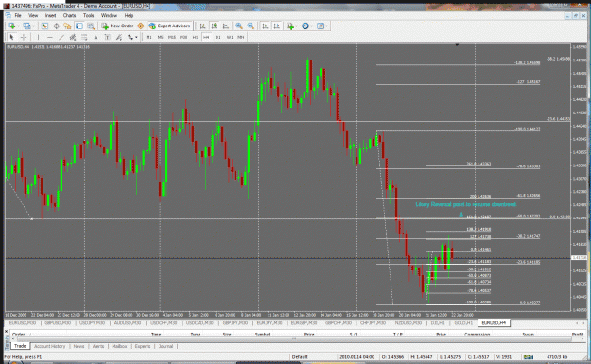
Task: Select the text tool
Action: 96,37
